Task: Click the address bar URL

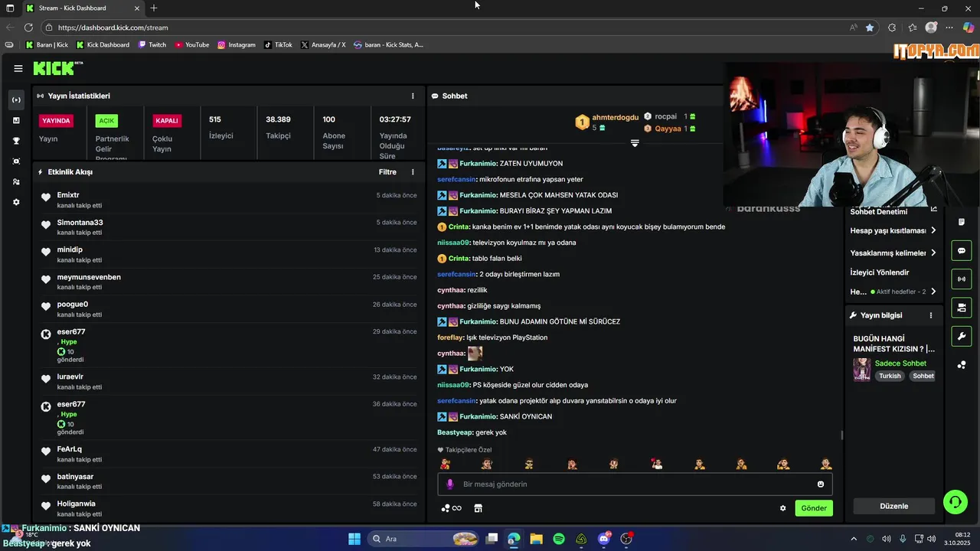Action: tap(113, 28)
